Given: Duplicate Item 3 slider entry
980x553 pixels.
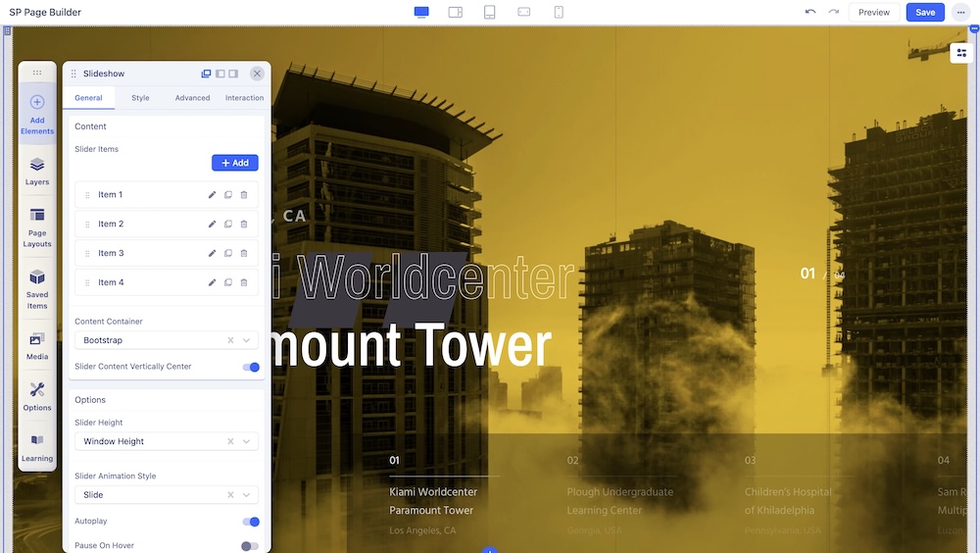Looking at the screenshot, I should (228, 253).
